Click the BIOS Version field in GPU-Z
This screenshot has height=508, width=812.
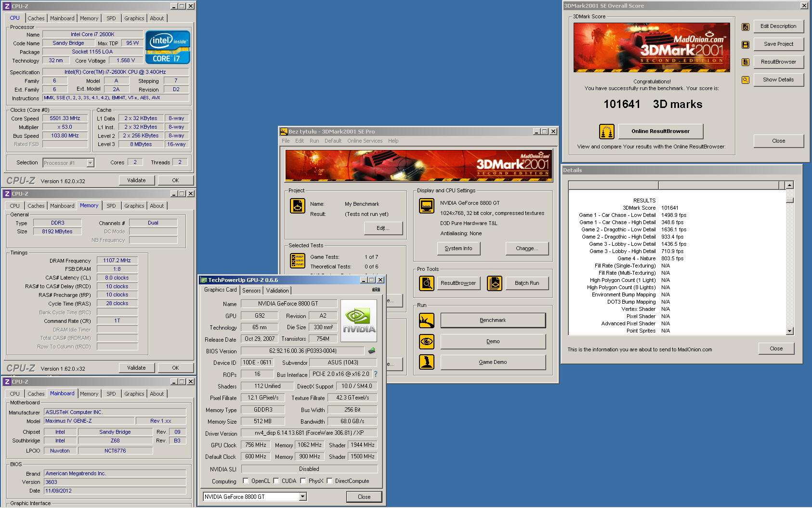coord(303,351)
